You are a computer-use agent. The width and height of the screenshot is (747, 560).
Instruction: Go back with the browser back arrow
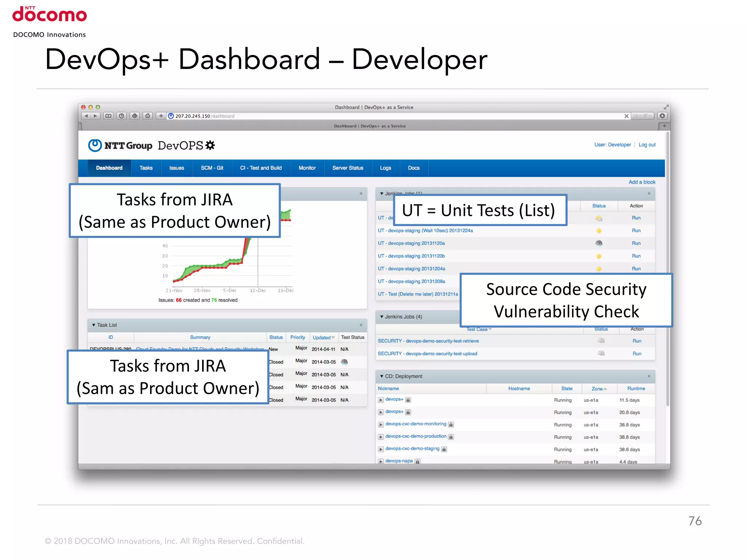pos(86,116)
